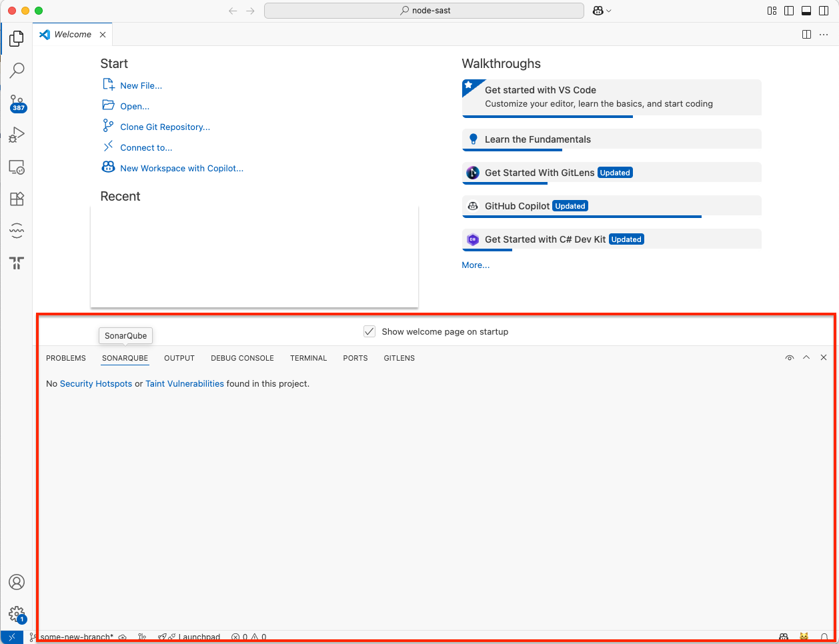
Task: Open the Search view in activity bar
Action: pos(17,70)
